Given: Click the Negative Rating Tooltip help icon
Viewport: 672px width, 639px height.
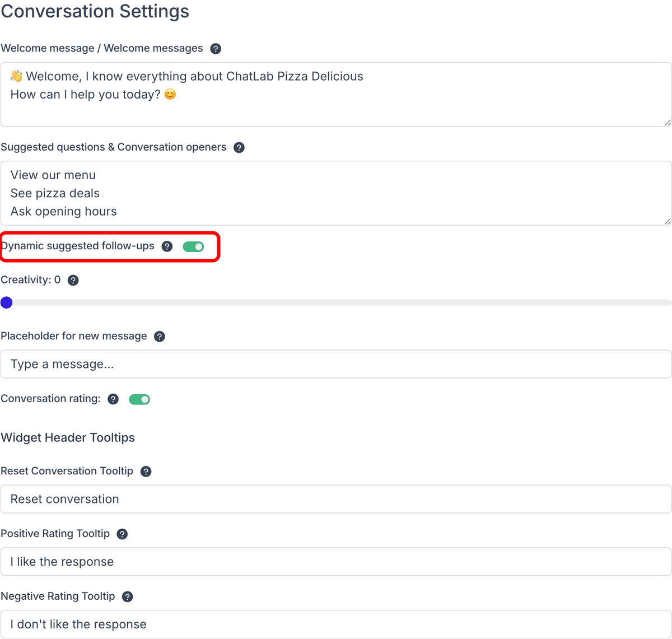Looking at the screenshot, I should point(127,596).
